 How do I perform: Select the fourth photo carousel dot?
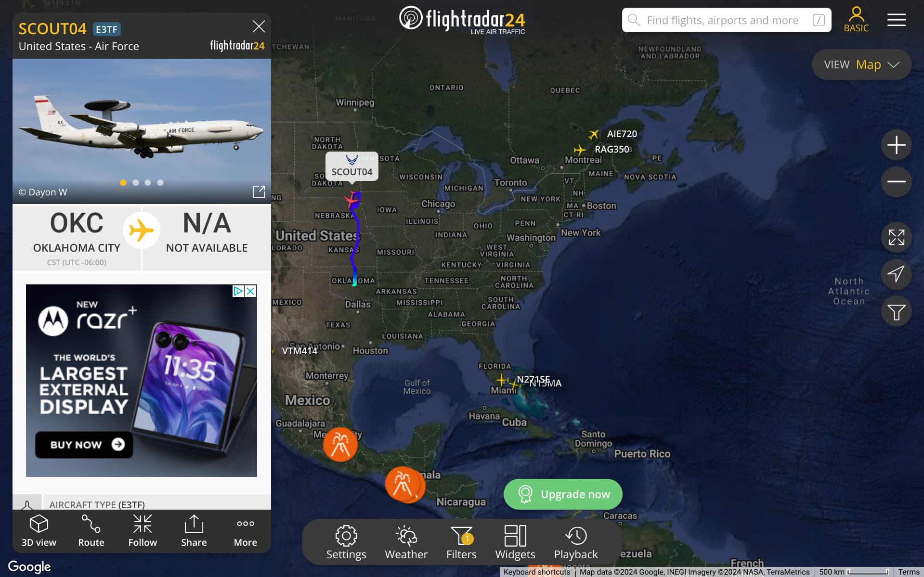(x=160, y=182)
